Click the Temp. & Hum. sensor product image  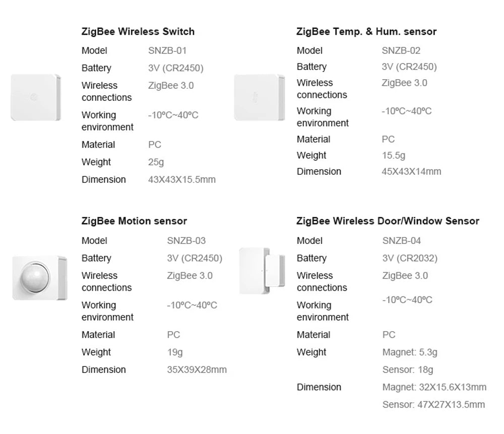click(x=259, y=97)
